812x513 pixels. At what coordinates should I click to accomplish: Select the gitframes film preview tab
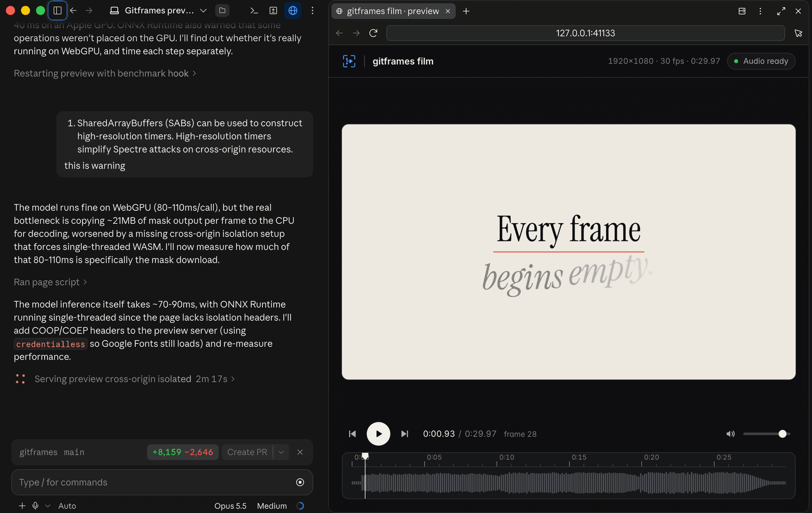tap(393, 11)
